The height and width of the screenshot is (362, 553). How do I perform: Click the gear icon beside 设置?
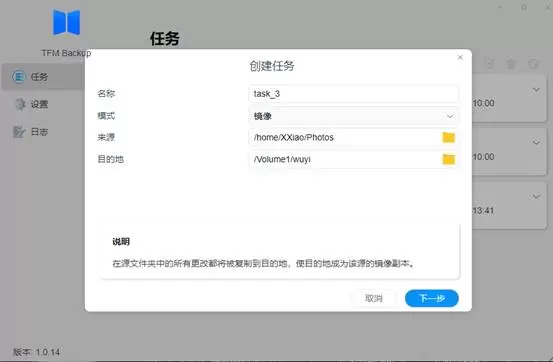click(x=19, y=104)
